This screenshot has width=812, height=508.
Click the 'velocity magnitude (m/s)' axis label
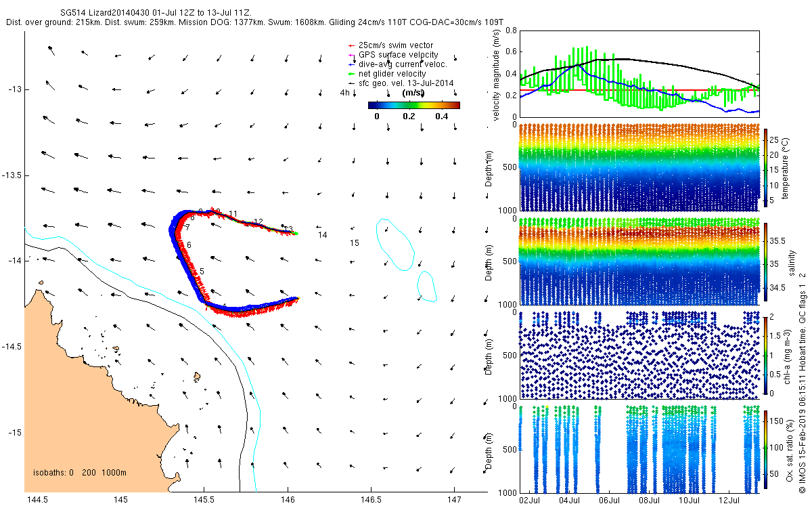click(x=497, y=75)
